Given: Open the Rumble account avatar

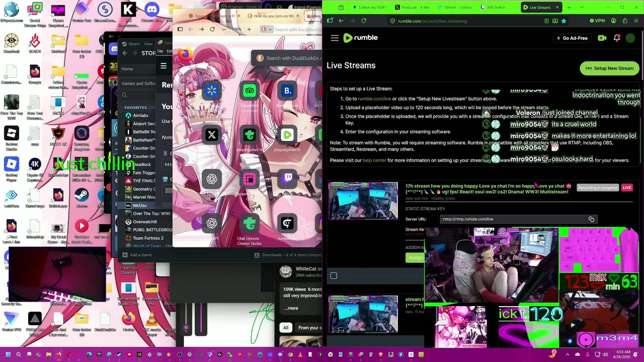Looking at the screenshot, I should point(630,38).
